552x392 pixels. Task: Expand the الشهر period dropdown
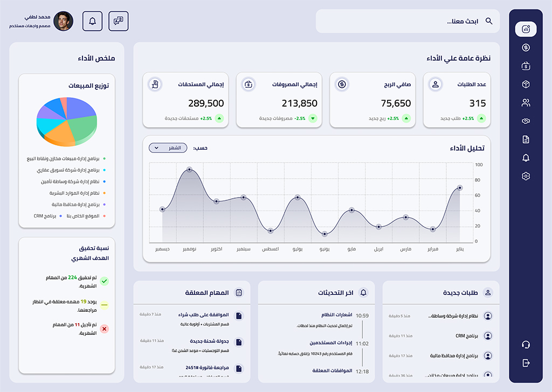(x=167, y=148)
